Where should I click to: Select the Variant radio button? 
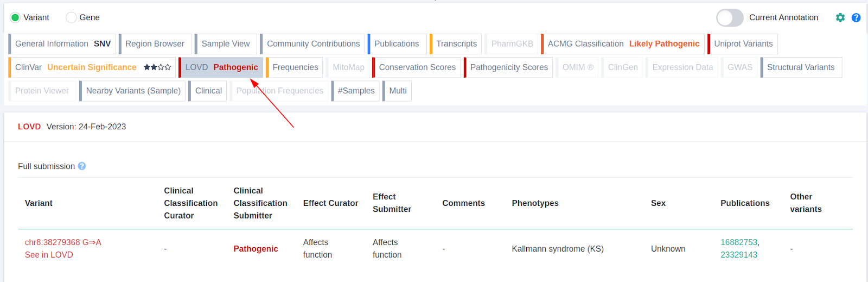coord(15,17)
